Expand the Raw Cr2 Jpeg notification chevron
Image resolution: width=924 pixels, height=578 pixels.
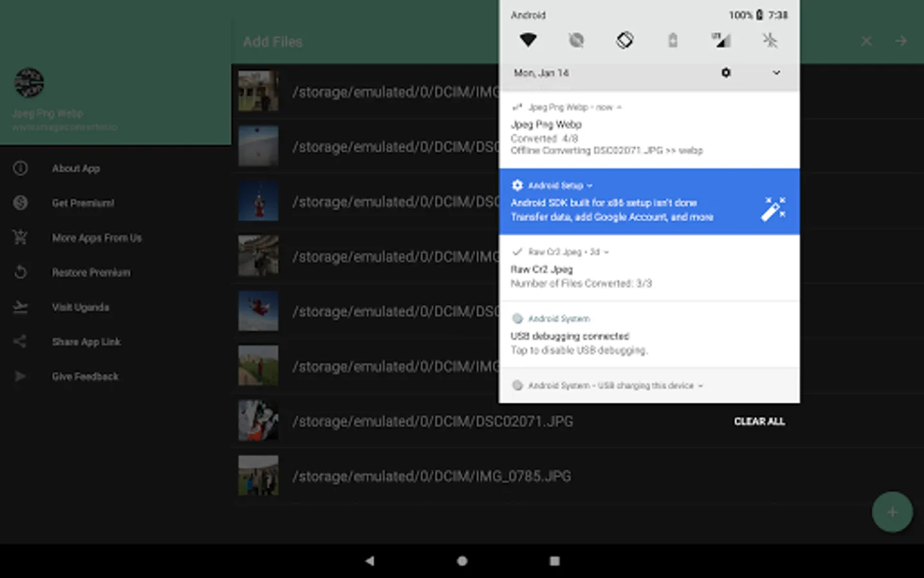click(x=606, y=252)
